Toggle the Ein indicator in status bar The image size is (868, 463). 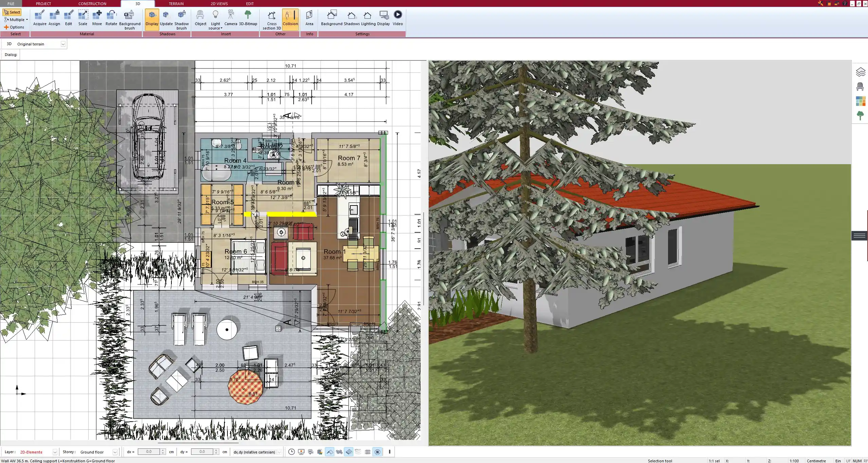838,461
